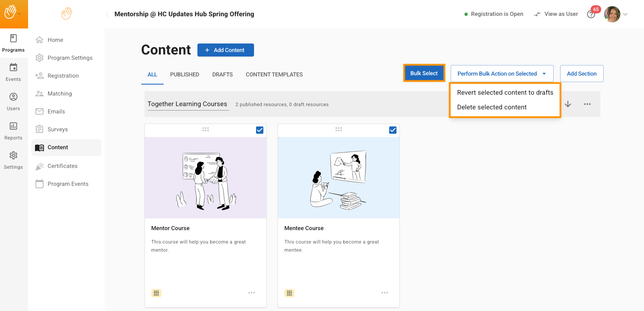Click the Add Content button
Image resolution: width=644 pixels, height=311 pixels.
[x=226, y=50]
